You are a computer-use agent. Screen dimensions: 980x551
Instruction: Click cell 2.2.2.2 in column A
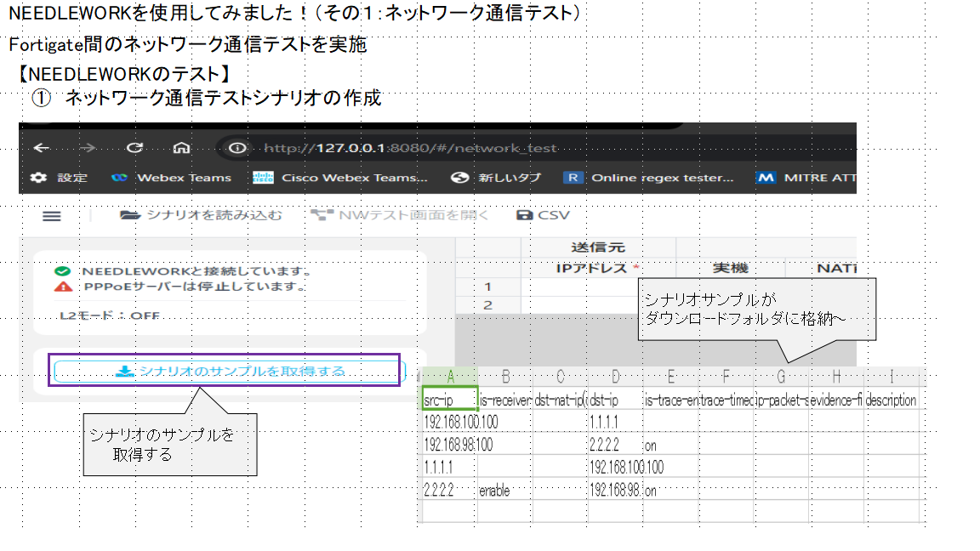pos(450,491)
